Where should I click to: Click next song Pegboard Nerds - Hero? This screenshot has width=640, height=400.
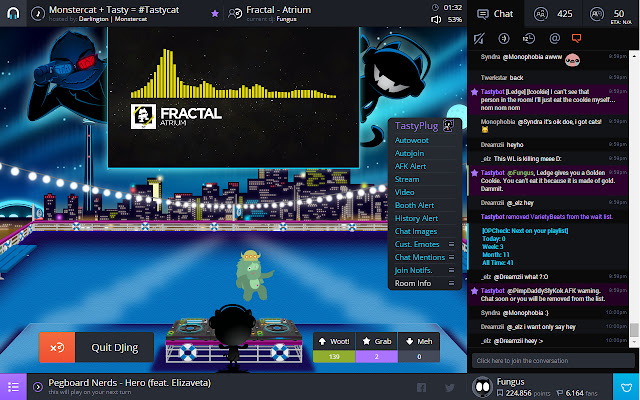tap(129, 383)
